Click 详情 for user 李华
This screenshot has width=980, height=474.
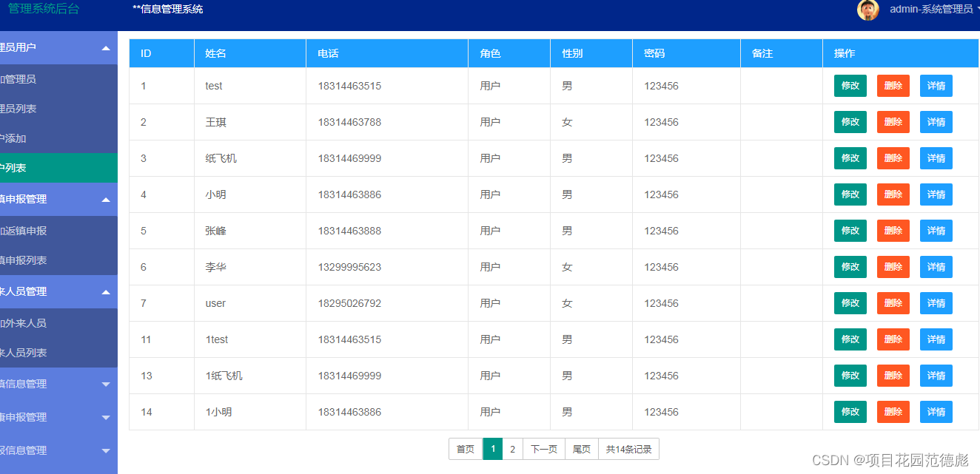click(x=936, y=267)
